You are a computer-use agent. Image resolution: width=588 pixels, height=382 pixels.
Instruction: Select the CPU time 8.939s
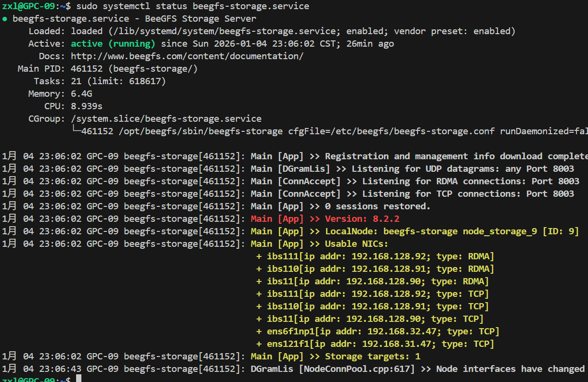tap(87, 106)
